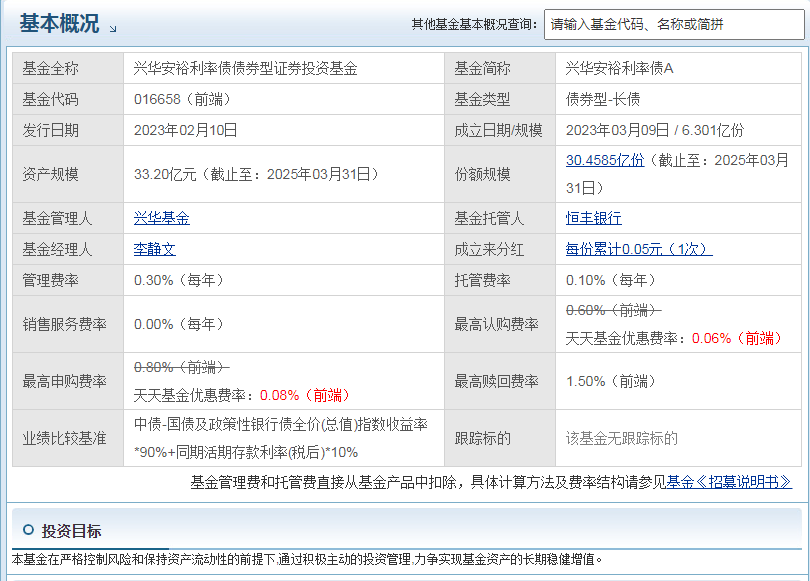
Task: Select the fund short name 兴华安裕利率债A
Action: [619, 68]
